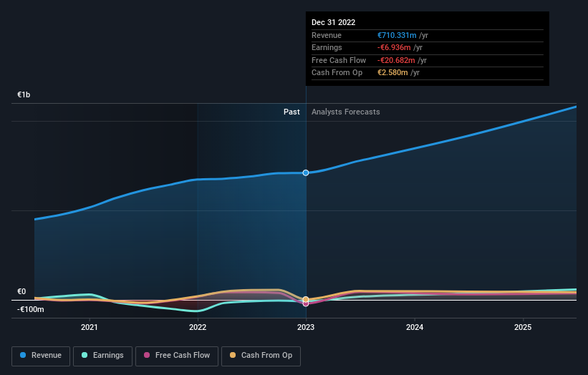This screenshot has width=588, height=375.
Task: Select the orange Cash From Op point at 2023
Action: pos(306,299)
